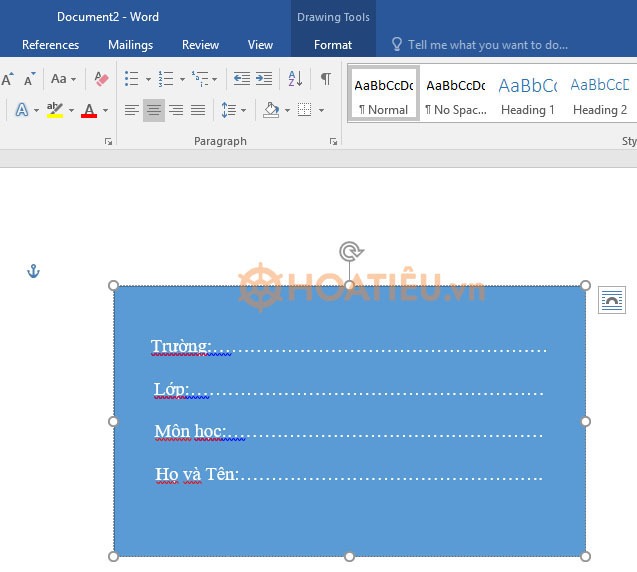Apply the No Spacing style
Viewport: 637px width, 572px height.
coord(455,95)
